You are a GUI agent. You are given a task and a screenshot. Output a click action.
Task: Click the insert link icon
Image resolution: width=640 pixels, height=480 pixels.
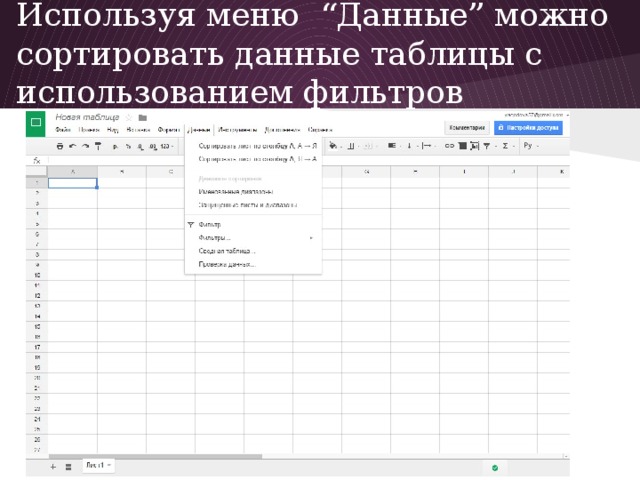[449, 146]
